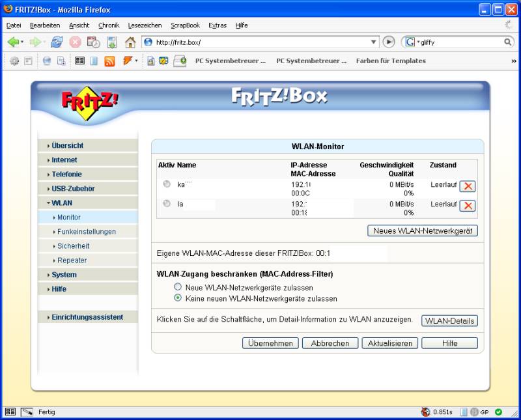Click the red stop loading icon

(75, 42)
